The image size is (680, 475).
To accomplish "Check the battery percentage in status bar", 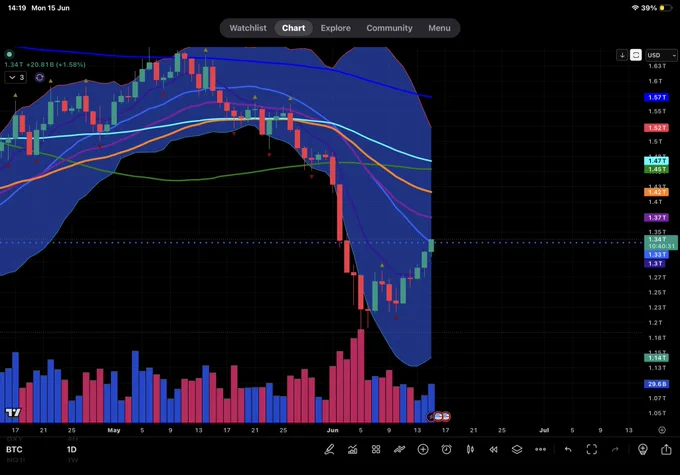I will (649, 8).
